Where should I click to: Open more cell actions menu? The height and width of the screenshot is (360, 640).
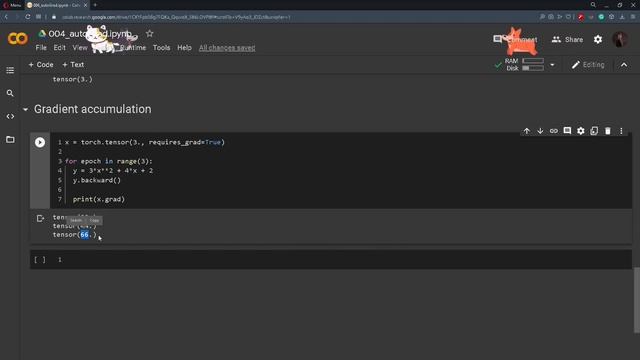621,131
